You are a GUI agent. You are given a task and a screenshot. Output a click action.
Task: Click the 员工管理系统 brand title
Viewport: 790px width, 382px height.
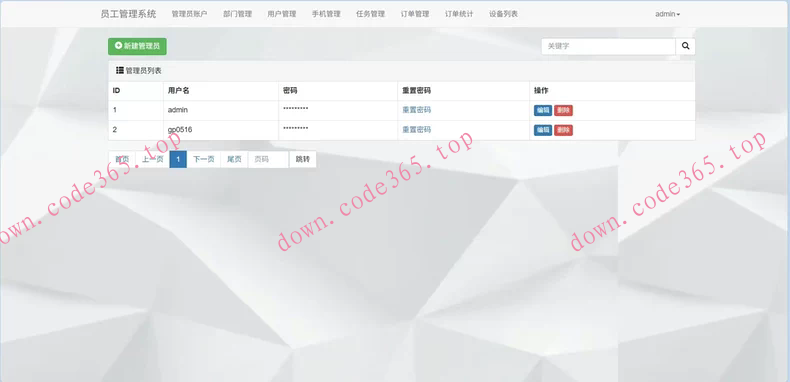(x=128, y=14)
